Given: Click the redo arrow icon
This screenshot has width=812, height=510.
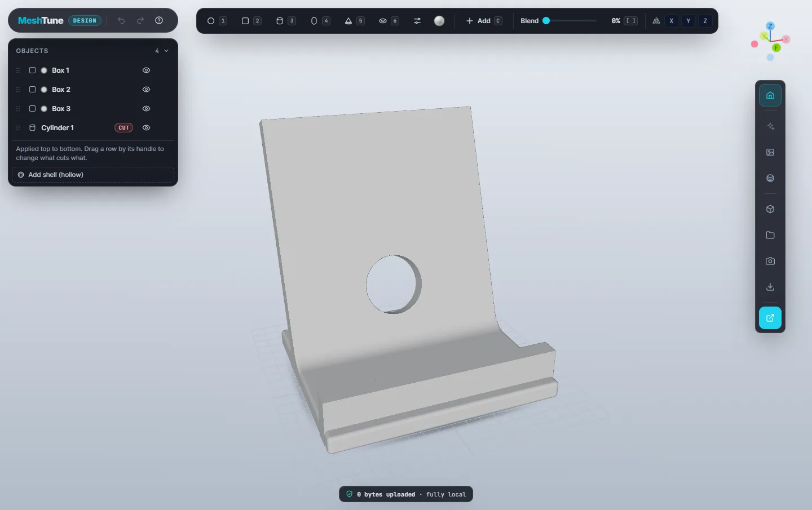Looking at the screenshot, I should click(140, 20).
